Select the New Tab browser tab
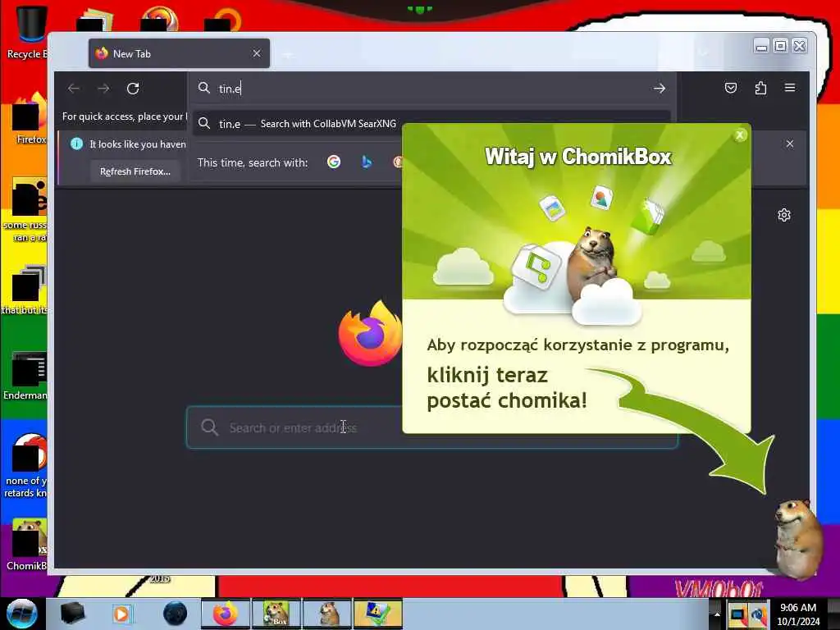840x630 pixels. pos(179,53)
